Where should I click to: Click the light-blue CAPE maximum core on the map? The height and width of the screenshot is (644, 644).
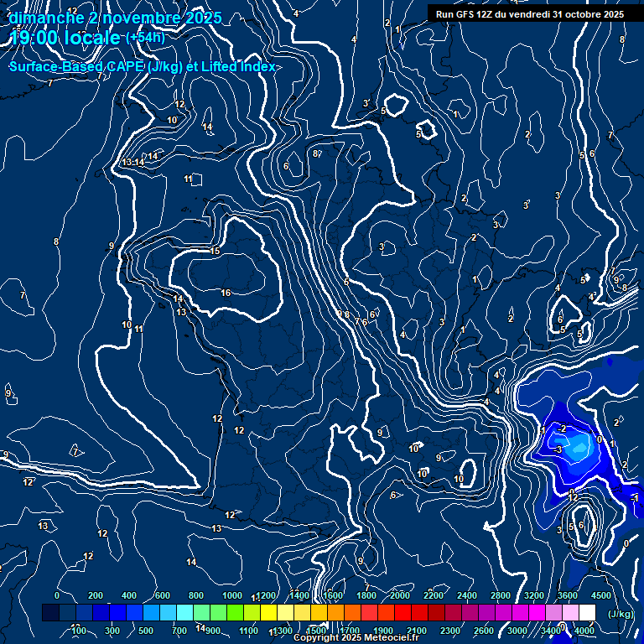pos(579,447)
